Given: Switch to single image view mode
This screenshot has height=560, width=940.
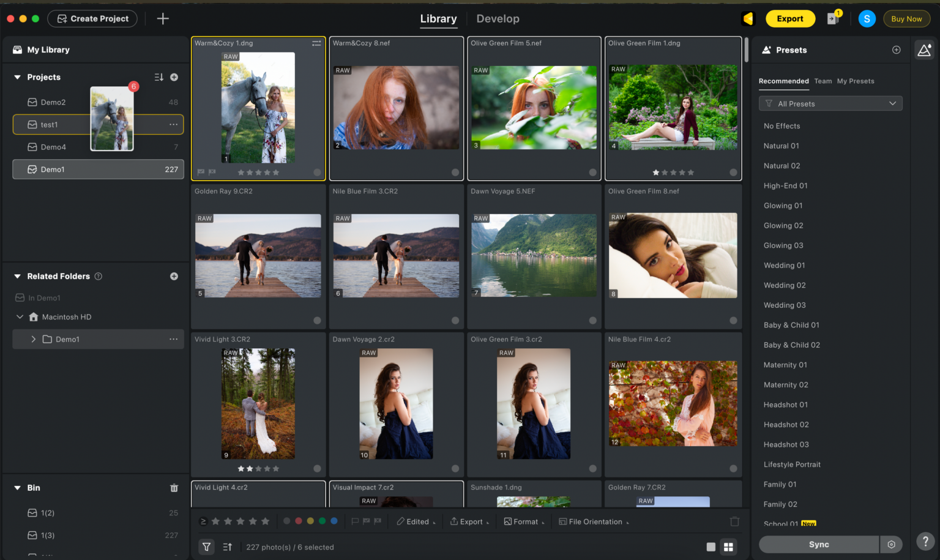Looking at the screenshot, I should click(x=711, y=547).
